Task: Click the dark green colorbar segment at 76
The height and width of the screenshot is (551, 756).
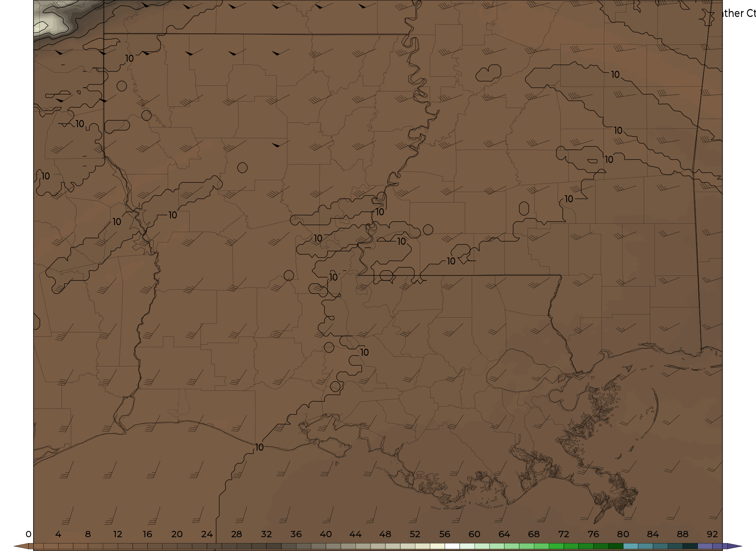Action: pos(600,547)
